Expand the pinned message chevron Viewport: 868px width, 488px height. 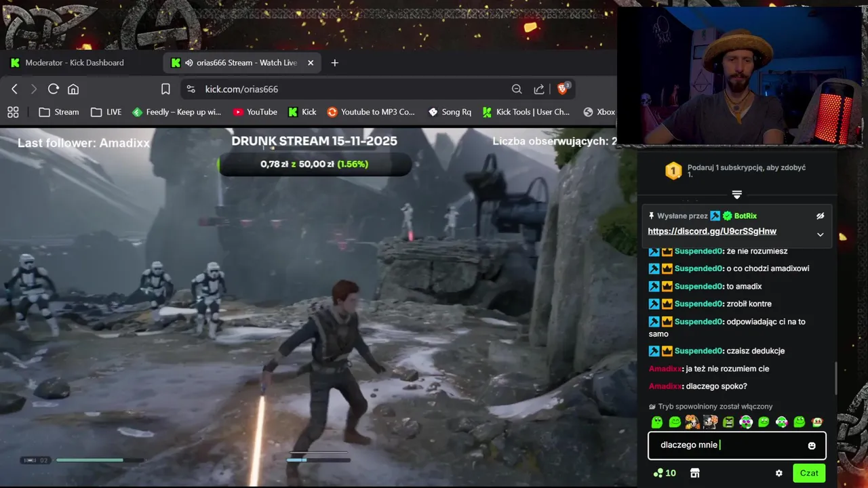(820, 235)
